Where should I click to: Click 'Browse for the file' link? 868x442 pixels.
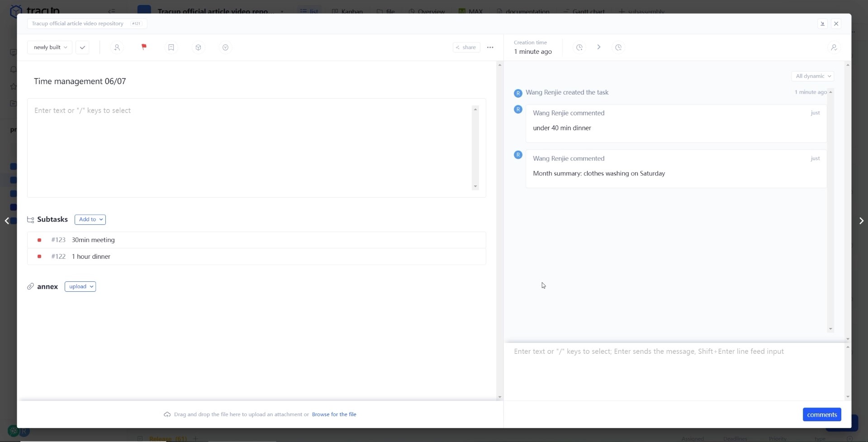(334, 414)
